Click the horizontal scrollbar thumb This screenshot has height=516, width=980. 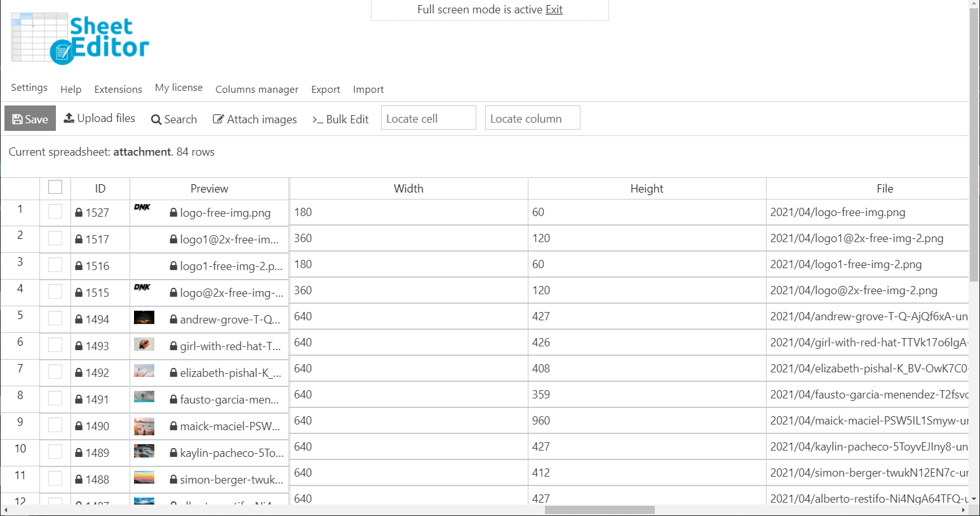pos(600,510)
